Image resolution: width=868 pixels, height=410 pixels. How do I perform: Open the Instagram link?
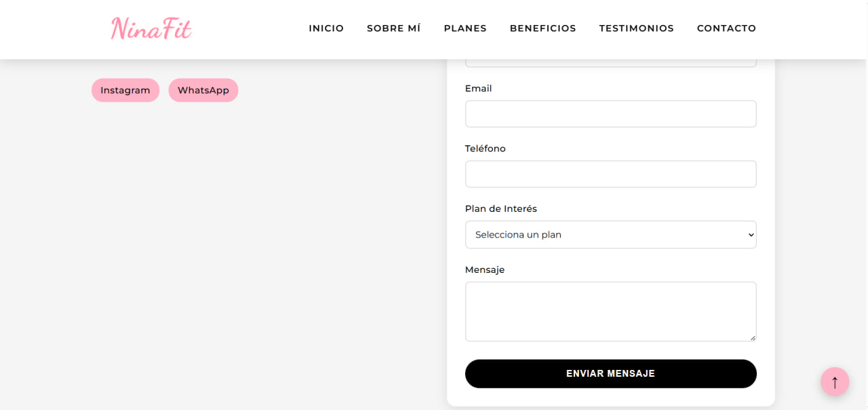pos(125,90)
